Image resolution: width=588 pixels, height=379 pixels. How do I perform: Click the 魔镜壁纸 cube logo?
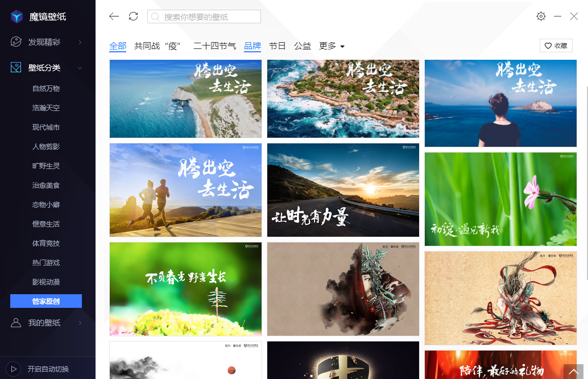click(x=17, y=17)
